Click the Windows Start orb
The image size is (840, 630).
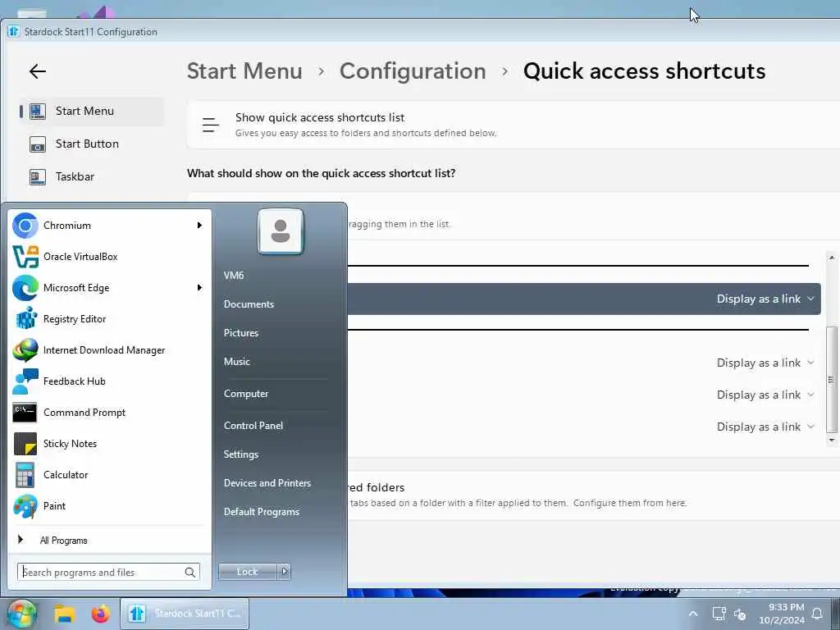click(21, 614)
